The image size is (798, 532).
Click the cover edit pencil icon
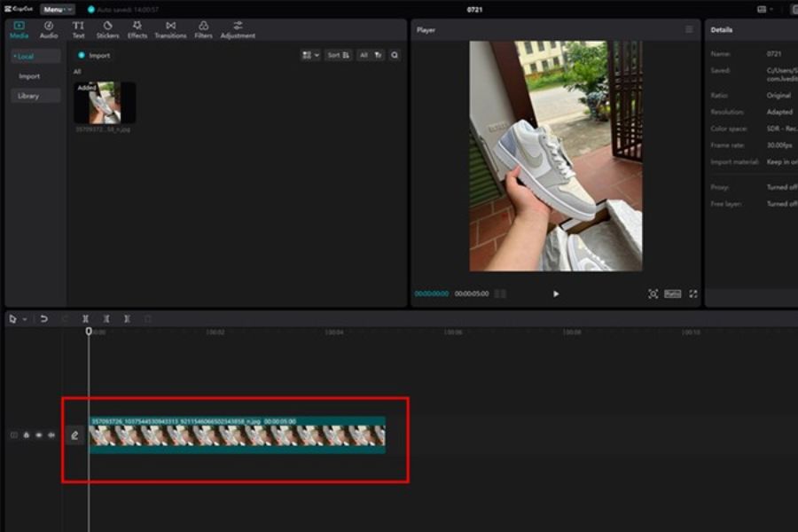(74, 435)
